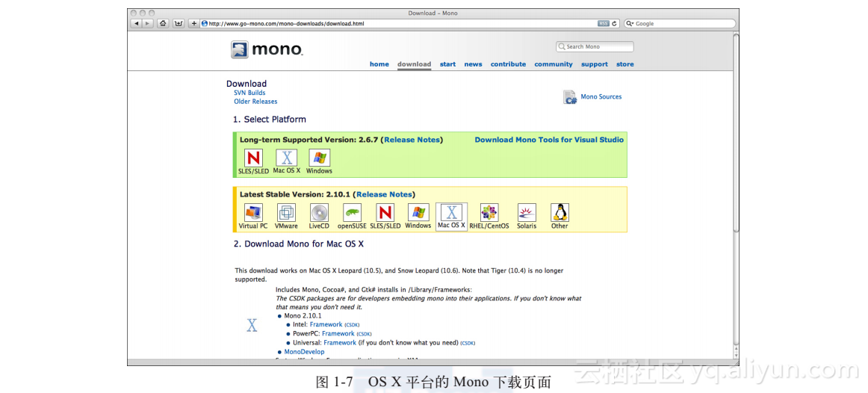Go back with the Safari back arrow
The width and height of the screenshot is (868, 393).
tap(136, 23)
